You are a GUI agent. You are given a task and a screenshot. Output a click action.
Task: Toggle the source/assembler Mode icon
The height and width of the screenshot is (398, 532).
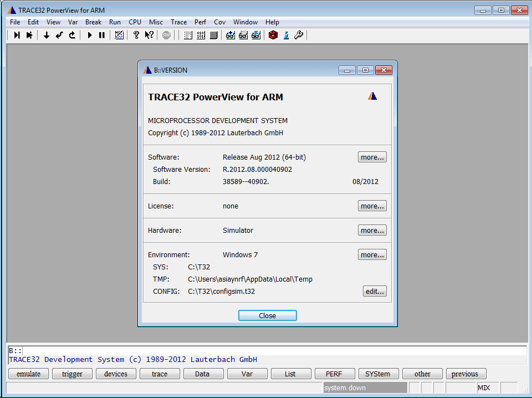pos(119,35)
